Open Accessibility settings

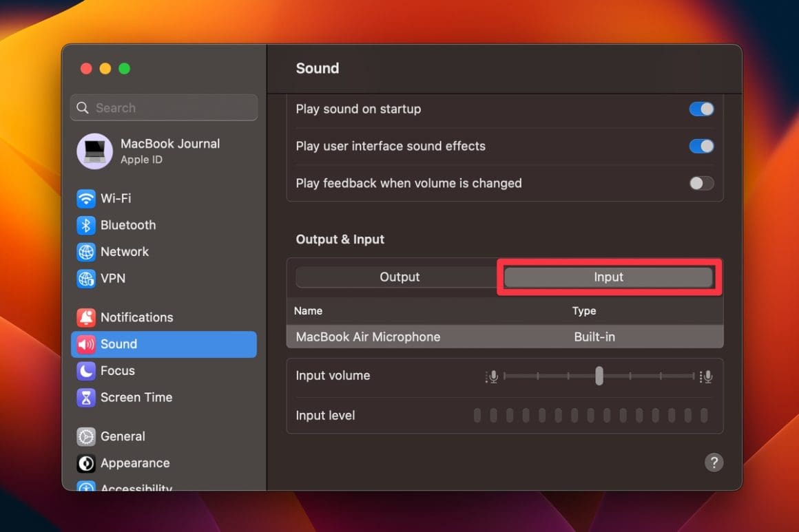136,487
